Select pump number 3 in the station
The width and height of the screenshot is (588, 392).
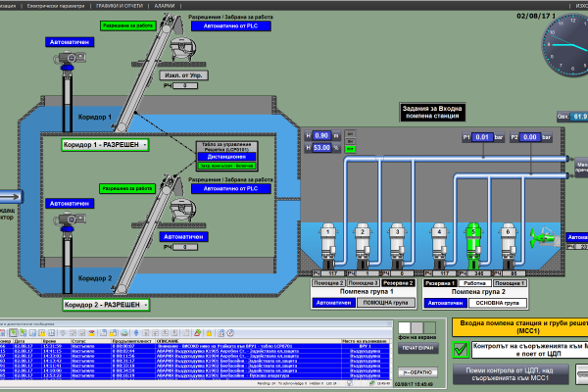click(x=397, y=245)
